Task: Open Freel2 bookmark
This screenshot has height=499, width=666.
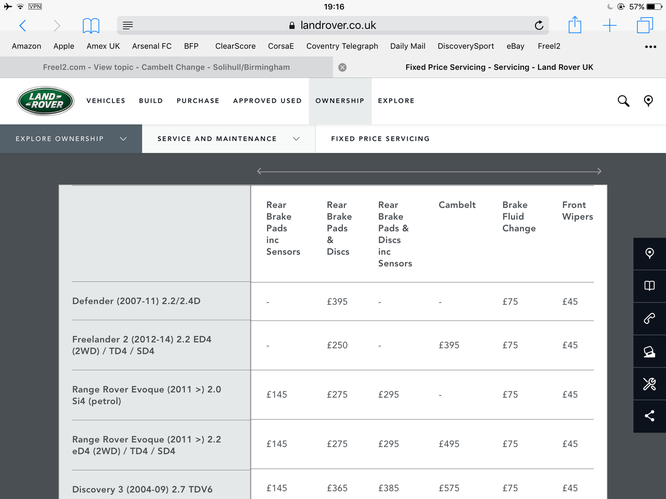Action: (x=549, y=46)
